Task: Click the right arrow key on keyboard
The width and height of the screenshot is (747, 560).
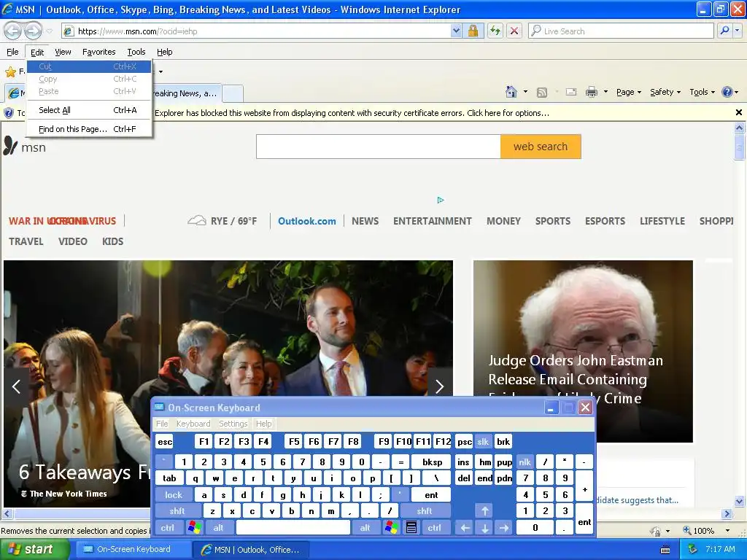Action: pos(504,528)
